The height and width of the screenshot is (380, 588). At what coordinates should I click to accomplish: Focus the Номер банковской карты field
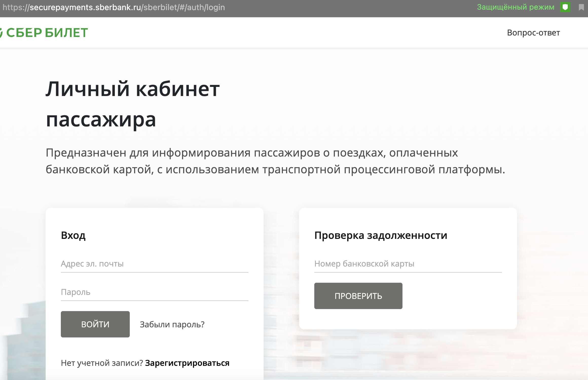(408, 264)
